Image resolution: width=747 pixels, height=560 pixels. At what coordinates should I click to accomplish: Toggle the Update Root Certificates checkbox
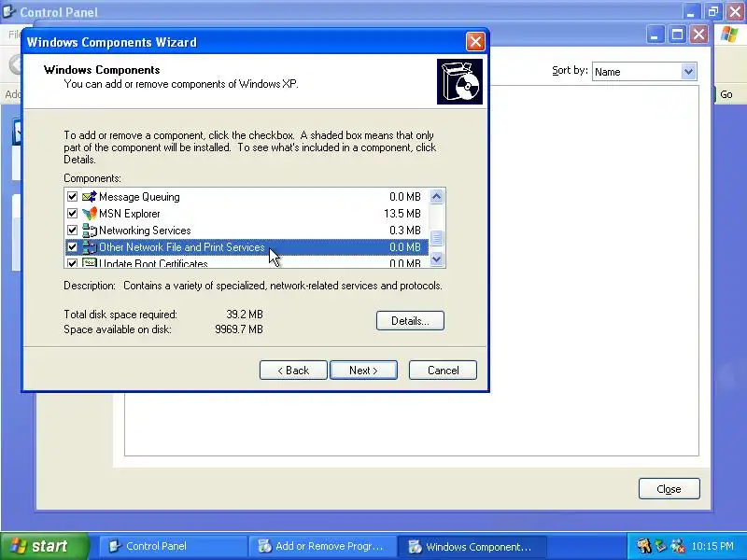click(72, 263)
